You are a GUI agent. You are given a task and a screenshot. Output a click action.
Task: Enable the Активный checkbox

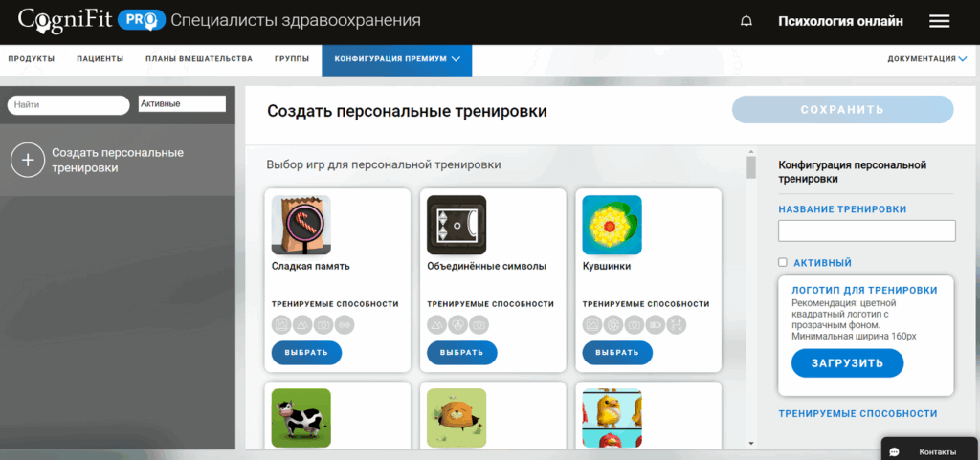[783, 263]
